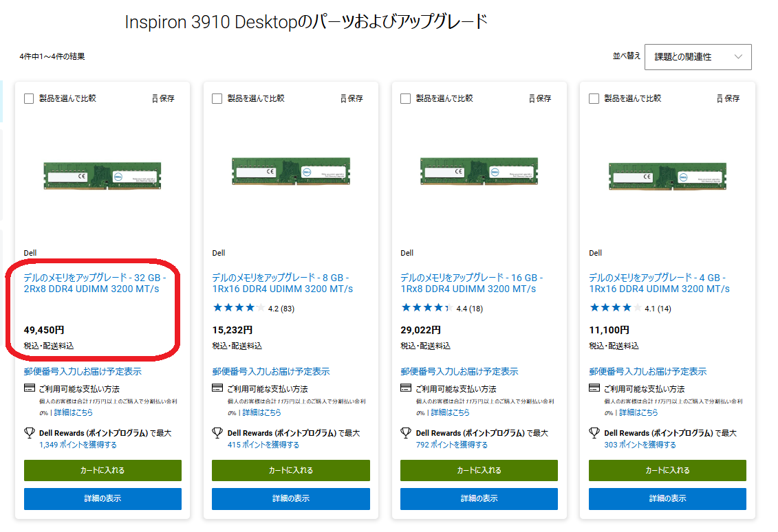Click the payment card icon on the 4 GB card
Viewport: 778px width, 532px height.
(x=594, y=388)
